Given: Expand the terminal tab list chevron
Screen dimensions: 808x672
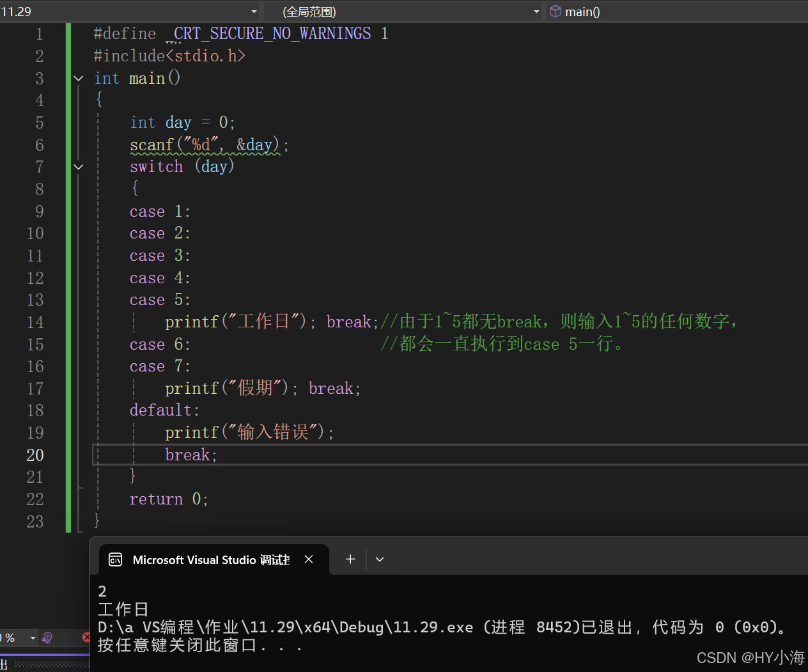Looking at the screenshot, I should tap(380, 559).
